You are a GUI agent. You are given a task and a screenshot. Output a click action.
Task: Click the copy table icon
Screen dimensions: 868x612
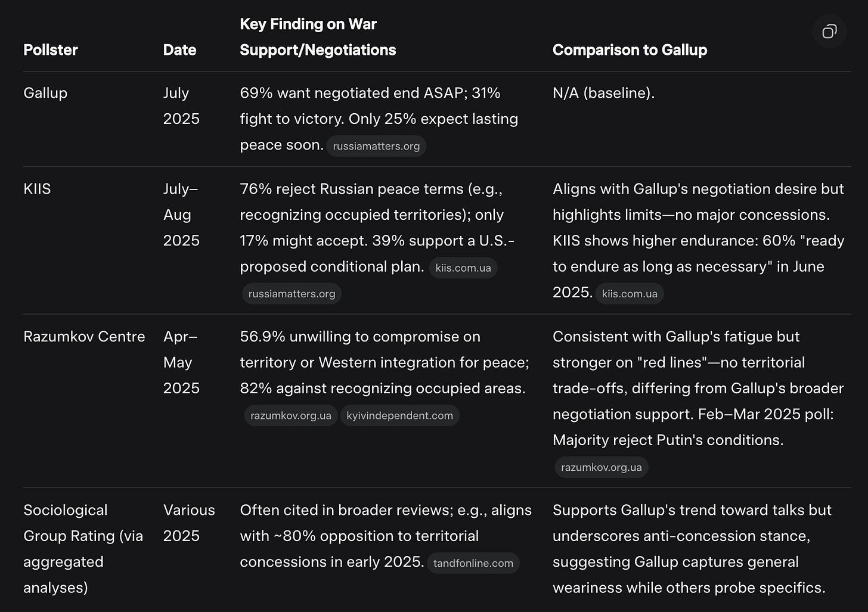[x=829, y=32]
